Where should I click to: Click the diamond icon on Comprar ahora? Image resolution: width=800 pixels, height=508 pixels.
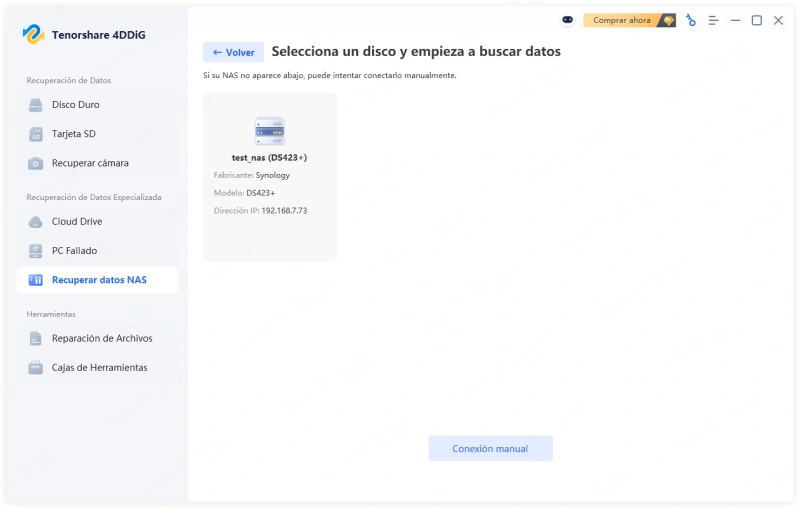coord(668,20)
